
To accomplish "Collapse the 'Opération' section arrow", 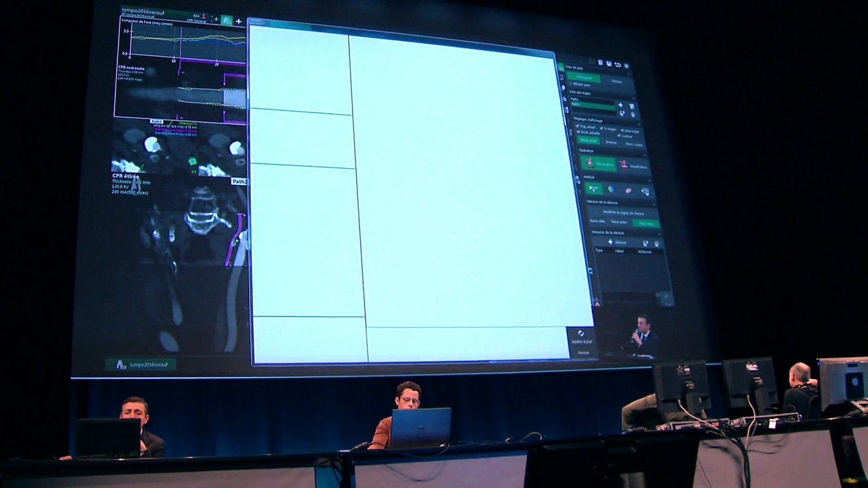I will [645, 155].
